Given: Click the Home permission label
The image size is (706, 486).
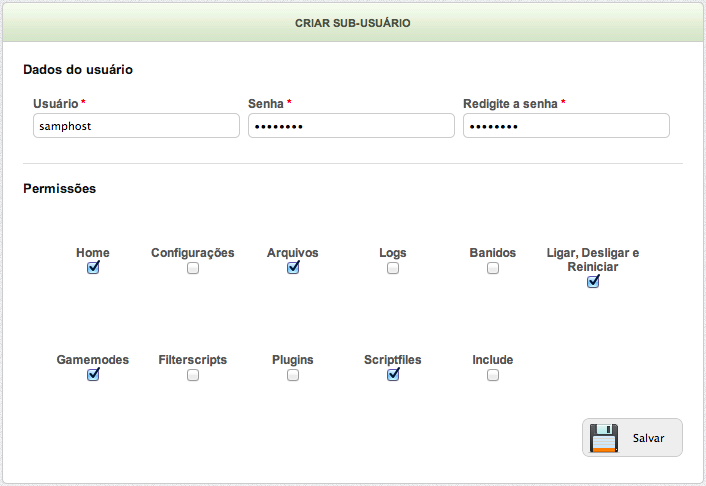Looking at the screenshot, I should pos(93,253).
